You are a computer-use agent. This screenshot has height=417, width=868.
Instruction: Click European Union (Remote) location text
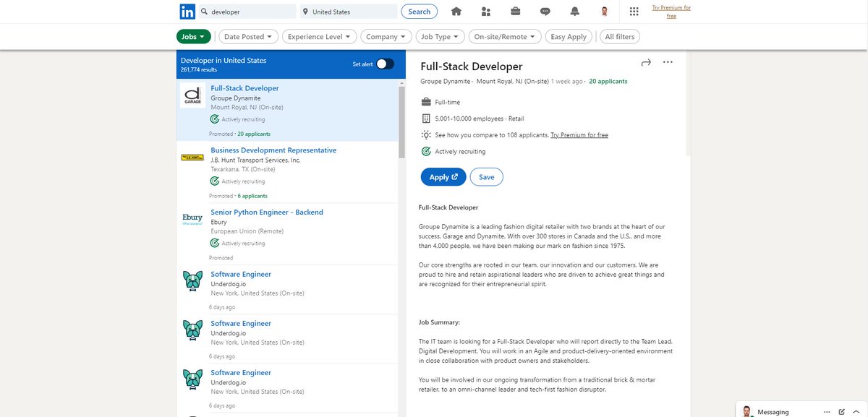coord(247,231)
